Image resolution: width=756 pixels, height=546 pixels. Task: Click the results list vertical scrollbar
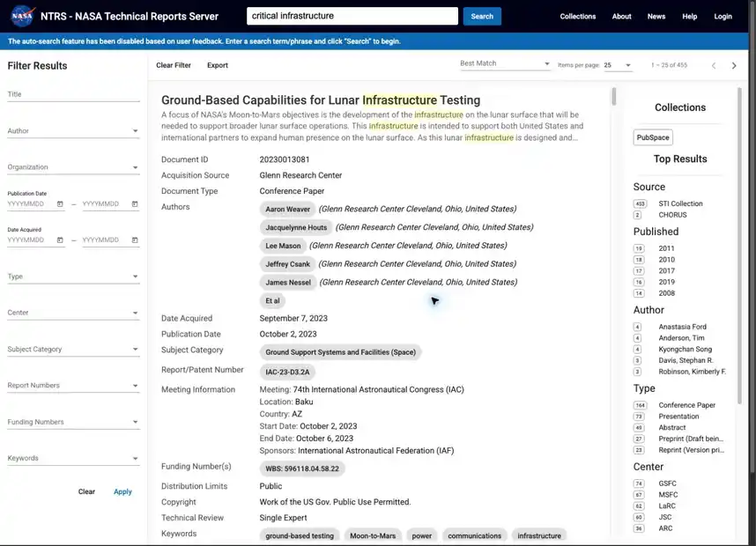pos(614,96)
